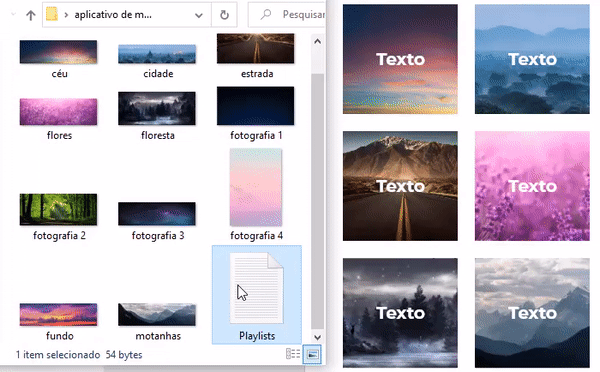Select the estrada image thumbnail
Viewport: 600px width, 372px height.
click(x=256, y=48)
